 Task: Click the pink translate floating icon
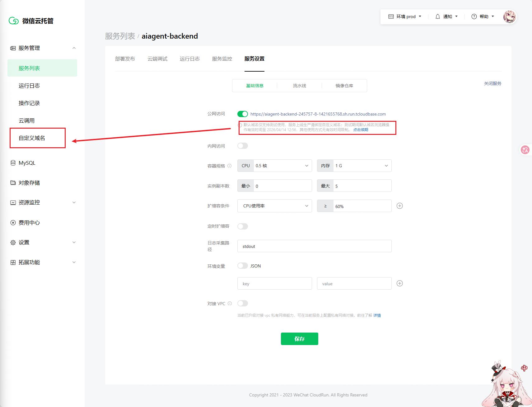525,150
